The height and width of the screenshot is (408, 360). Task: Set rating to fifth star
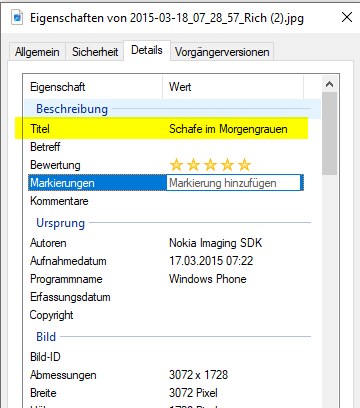pyautogui.click(x=245, y=165)
